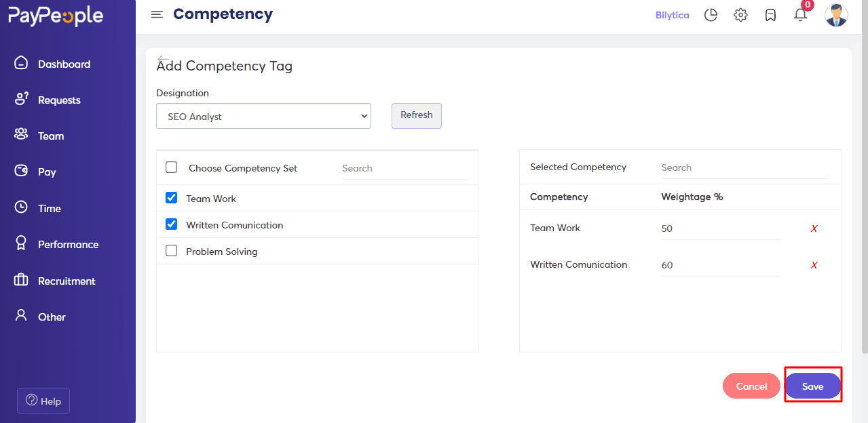
Task: Click the Refresh button
Action: click(417, 115)
